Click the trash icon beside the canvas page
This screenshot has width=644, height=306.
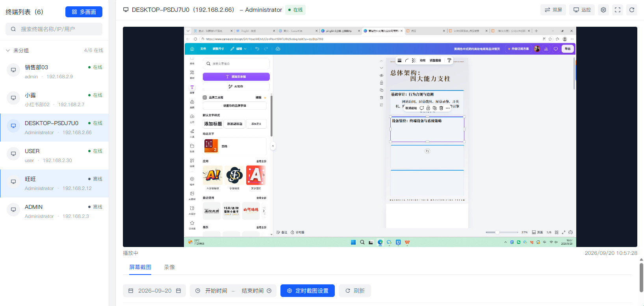381,97
